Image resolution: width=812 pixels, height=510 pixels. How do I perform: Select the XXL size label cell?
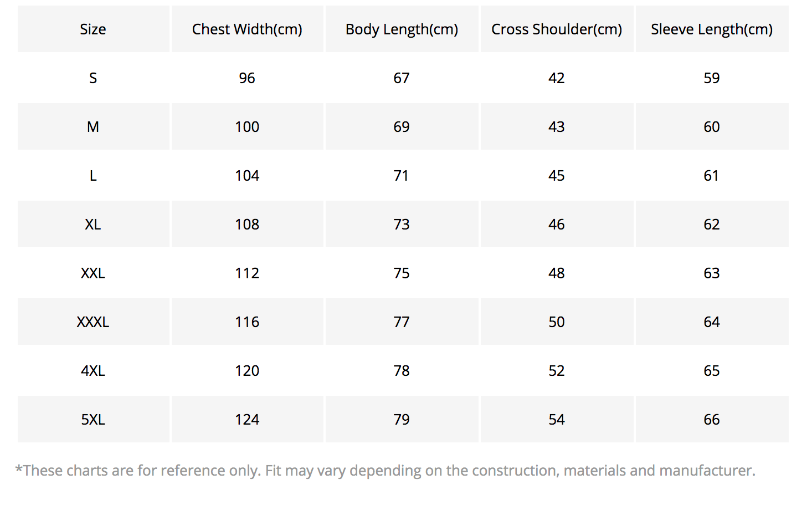click(93, 273)
